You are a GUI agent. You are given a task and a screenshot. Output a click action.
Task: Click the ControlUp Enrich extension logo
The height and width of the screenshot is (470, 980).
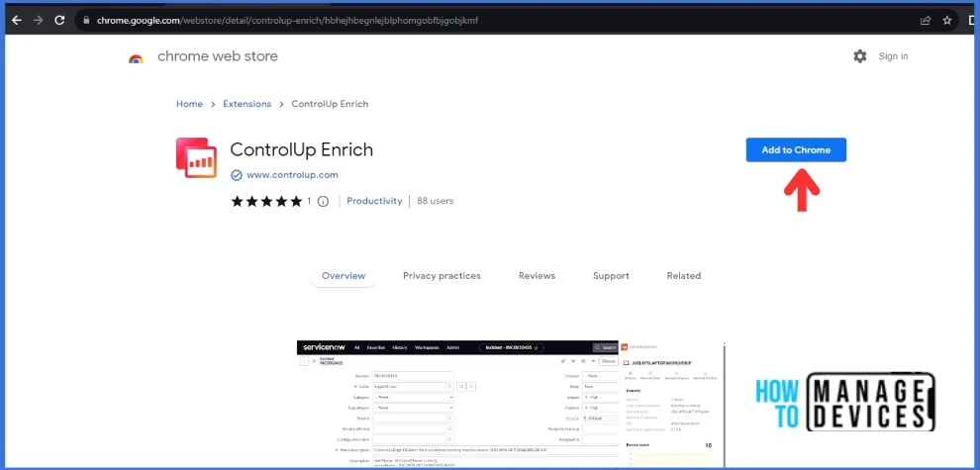point(196,158)
